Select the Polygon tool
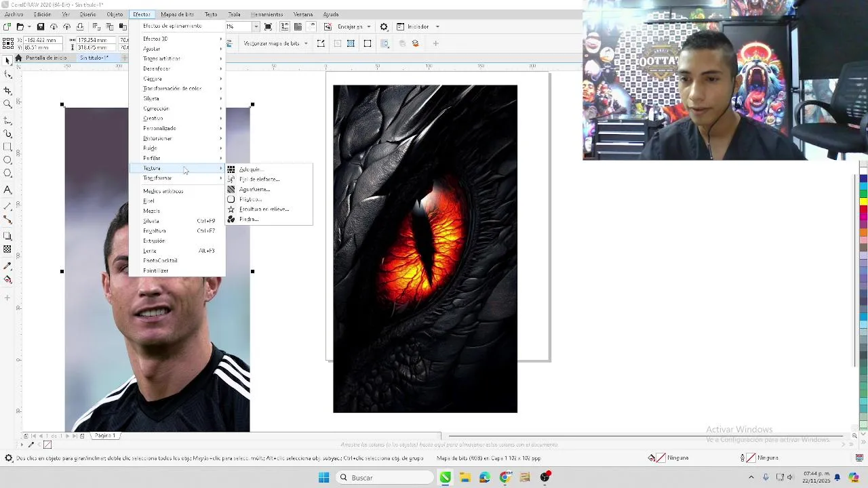The height and width of the screenshot is (488, 868). pos(7,174)
